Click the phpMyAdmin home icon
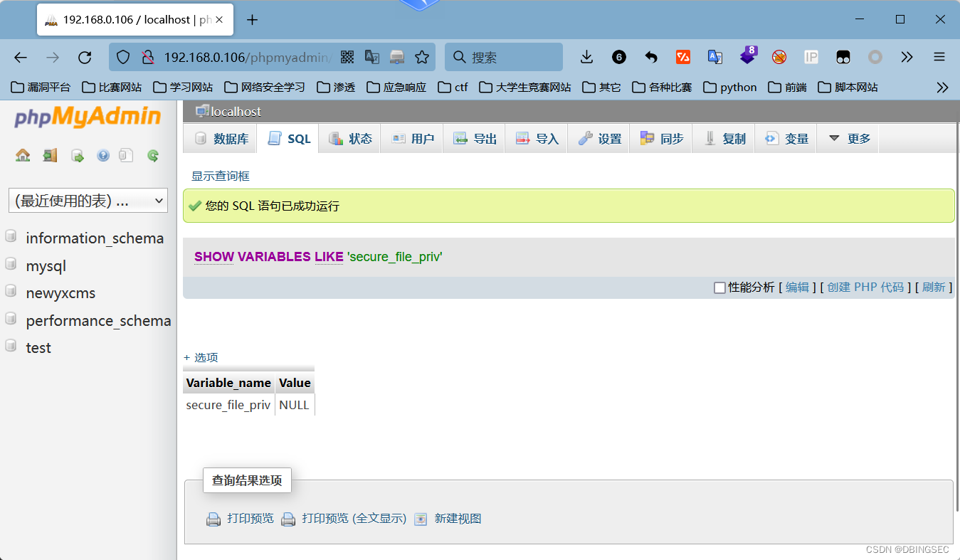Image resolution: width=960 pixels, height=560 pixels. [23, 155]
